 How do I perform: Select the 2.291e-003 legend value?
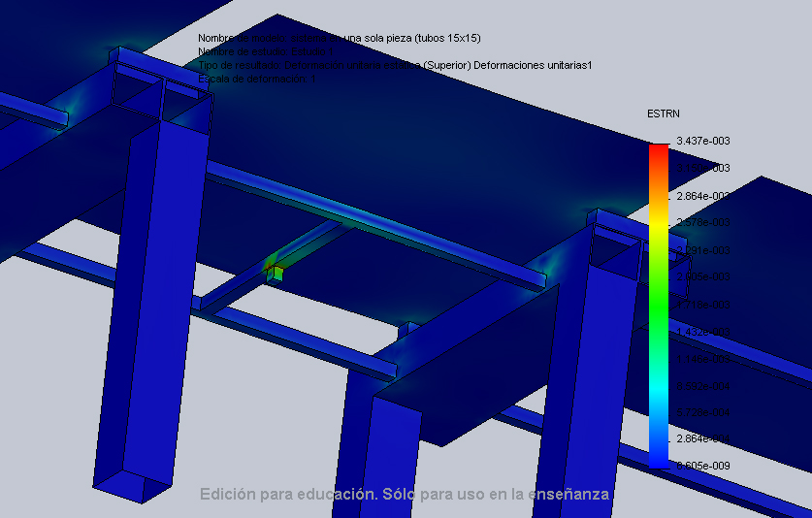[702, 249]
